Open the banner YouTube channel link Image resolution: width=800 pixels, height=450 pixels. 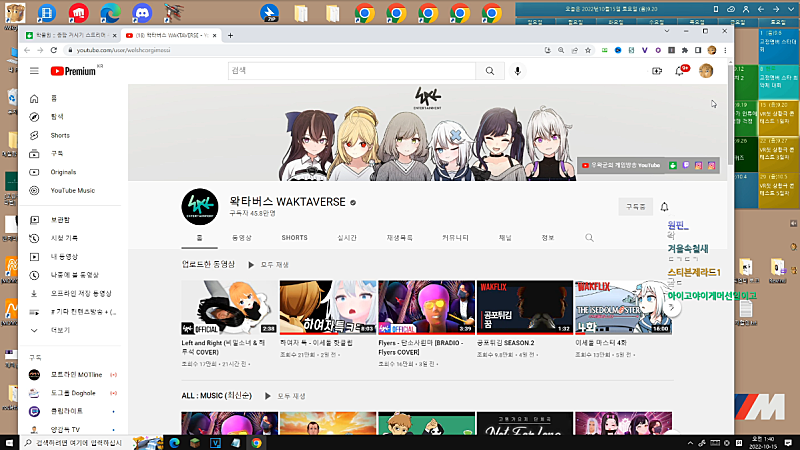621,165
